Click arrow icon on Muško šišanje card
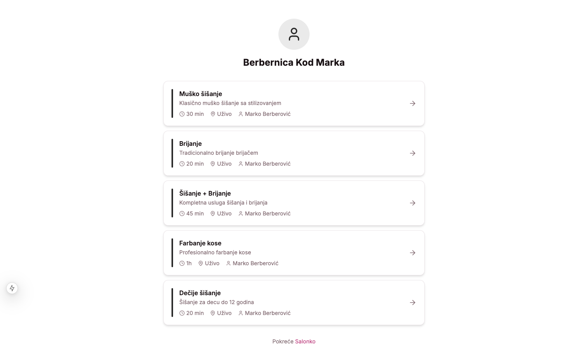The image size is (588, 364). coord(413,103)
